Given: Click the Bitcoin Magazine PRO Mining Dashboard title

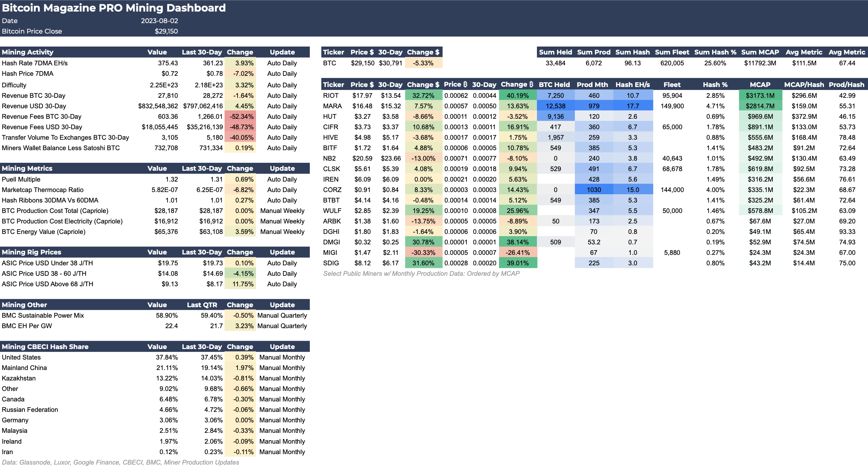Looking at the screenshot, I should click(114, 8).
